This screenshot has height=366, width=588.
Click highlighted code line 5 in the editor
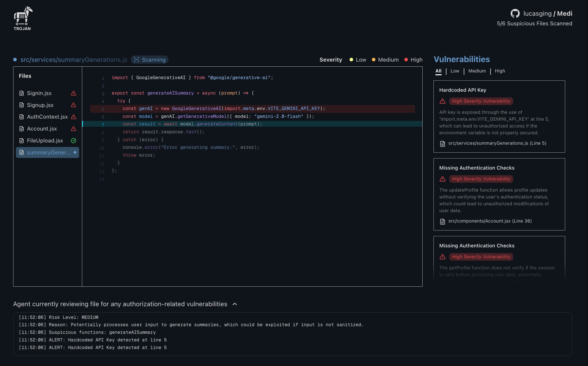click(x=223, y=108)
